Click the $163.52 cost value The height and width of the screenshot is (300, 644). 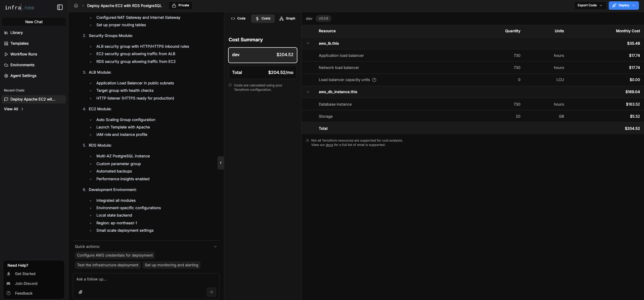coord(633,104)
